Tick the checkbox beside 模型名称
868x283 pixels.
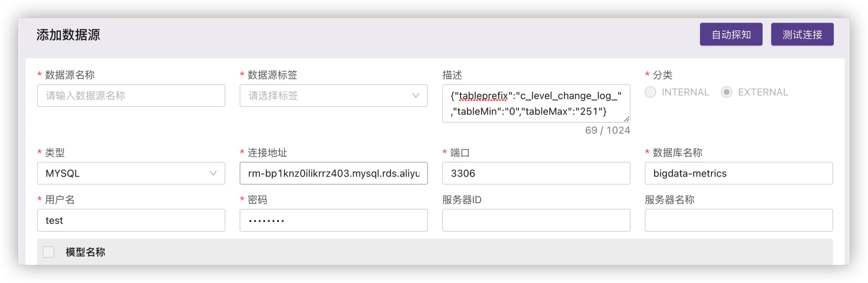pos(49,252)
